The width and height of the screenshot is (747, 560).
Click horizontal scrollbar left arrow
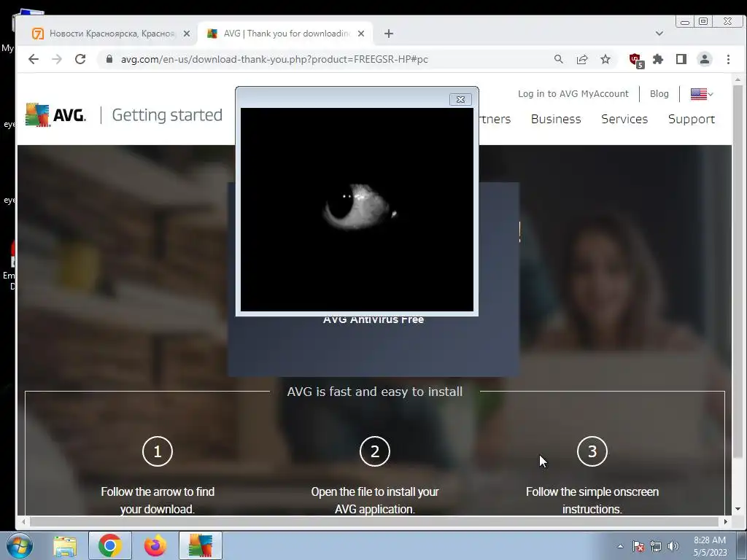[x=23, y=522]
